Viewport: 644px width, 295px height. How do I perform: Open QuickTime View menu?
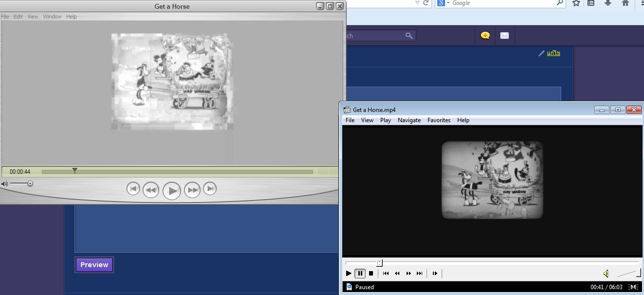pyautogui.click(x=33, y=17)
